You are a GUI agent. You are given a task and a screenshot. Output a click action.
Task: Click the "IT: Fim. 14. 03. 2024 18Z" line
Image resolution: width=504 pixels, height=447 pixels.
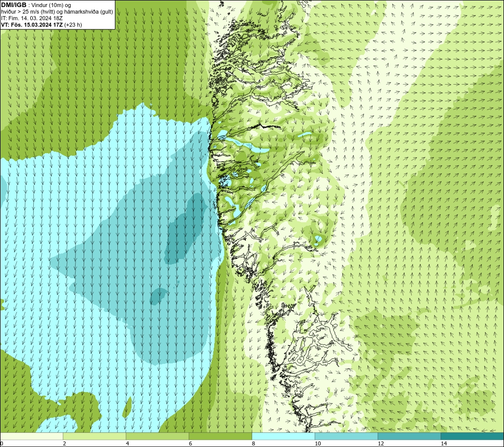coord(32,18)
